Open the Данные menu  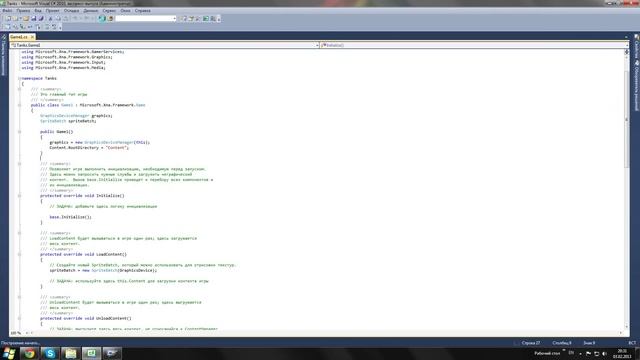tap(91, 11)
